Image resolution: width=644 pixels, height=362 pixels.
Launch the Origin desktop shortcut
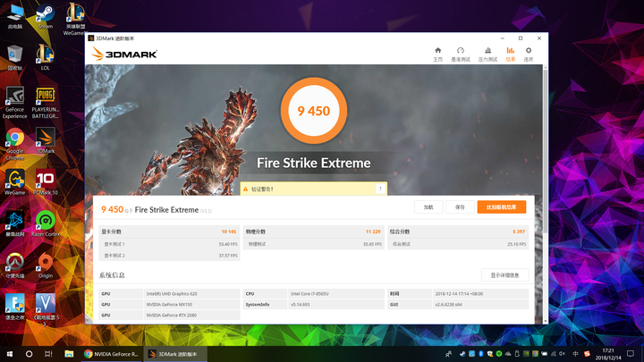(46, 265)
